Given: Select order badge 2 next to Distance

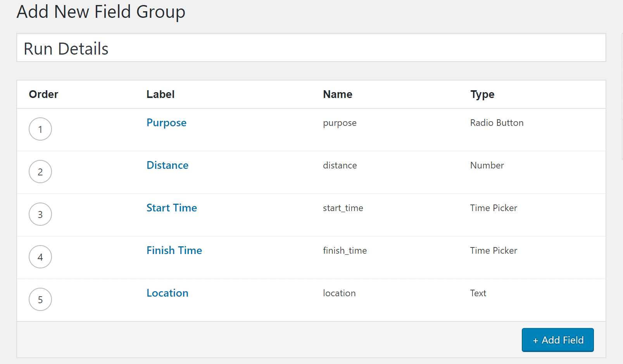Looking at the screenshot, I should 40,172.
